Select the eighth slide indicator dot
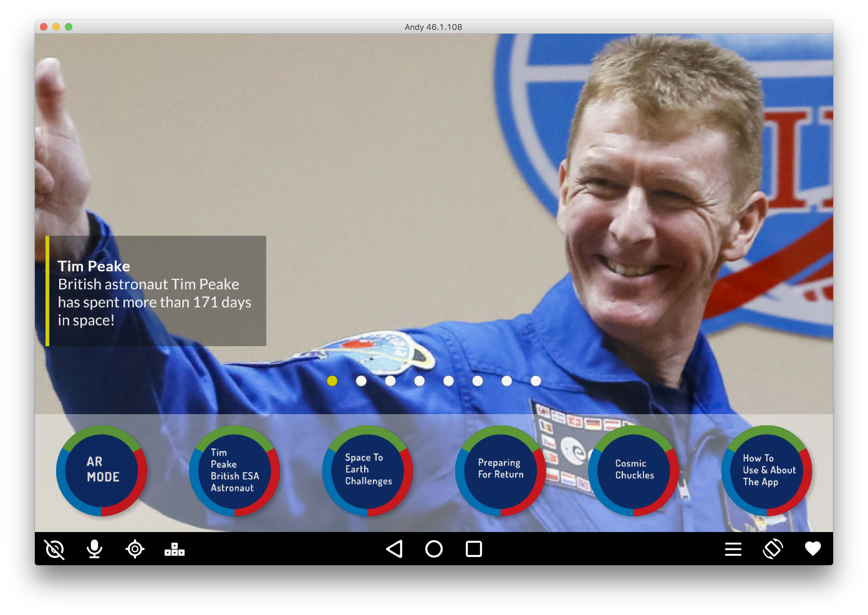868x615 pixels. pos(536,381)
